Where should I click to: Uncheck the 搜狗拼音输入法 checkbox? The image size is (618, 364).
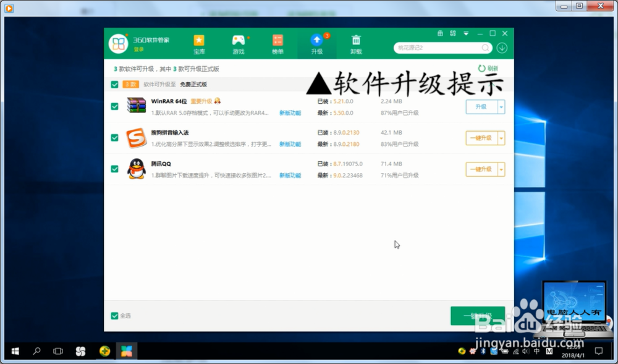pos(115,137)
